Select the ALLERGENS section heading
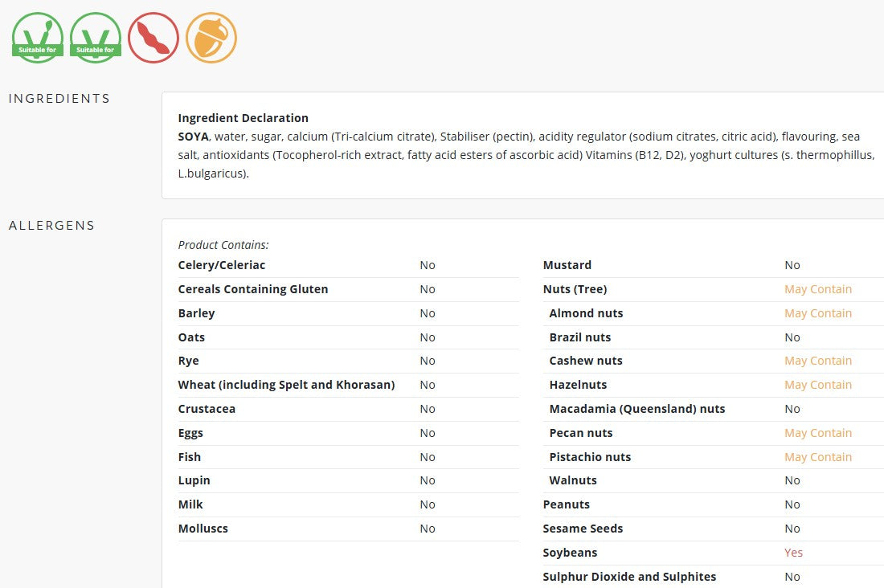Viewport: 884px width, 588px height. pyautogui.click(x=52, y=226)
